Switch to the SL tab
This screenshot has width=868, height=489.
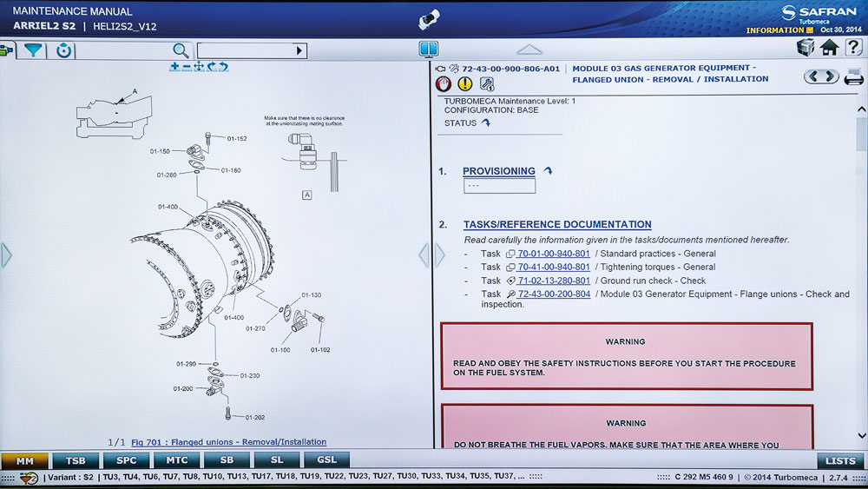point(277,460)
